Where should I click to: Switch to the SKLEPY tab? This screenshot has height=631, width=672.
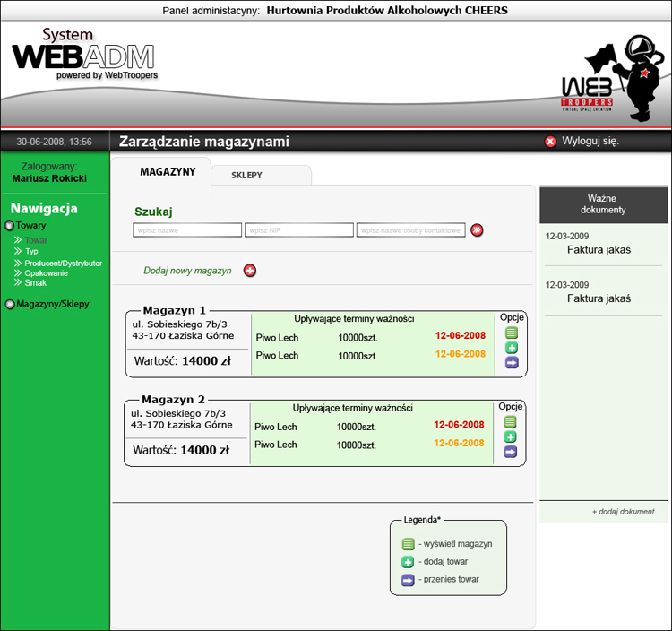tap(246, 176)
